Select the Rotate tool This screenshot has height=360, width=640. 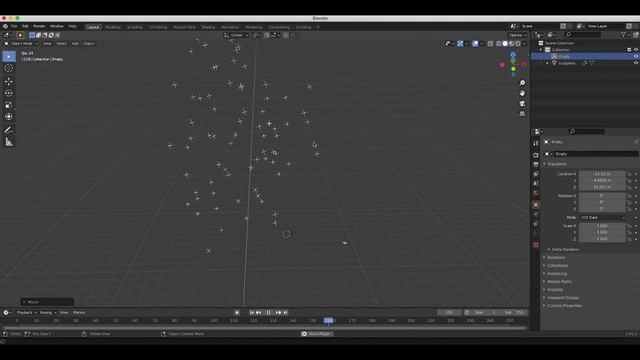coord(9,93)
